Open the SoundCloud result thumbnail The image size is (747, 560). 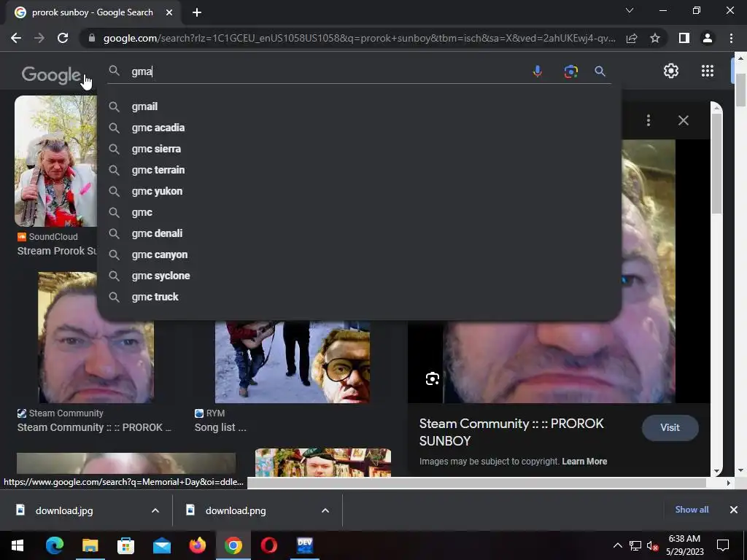point(55,161)
